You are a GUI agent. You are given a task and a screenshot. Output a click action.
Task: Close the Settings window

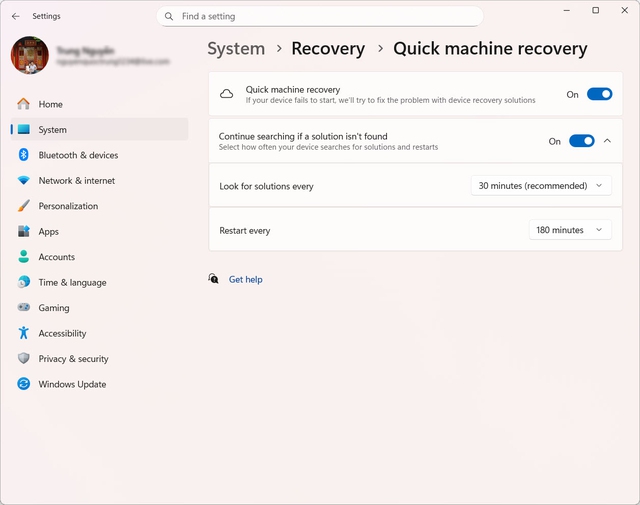624,10
